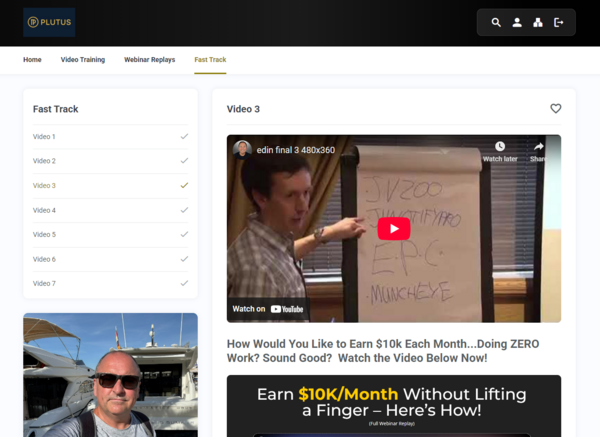The height and width of the screenshot is (437, 600).
Task: Toggle the Video 4 completion checkmark
Action: (184, 210)
